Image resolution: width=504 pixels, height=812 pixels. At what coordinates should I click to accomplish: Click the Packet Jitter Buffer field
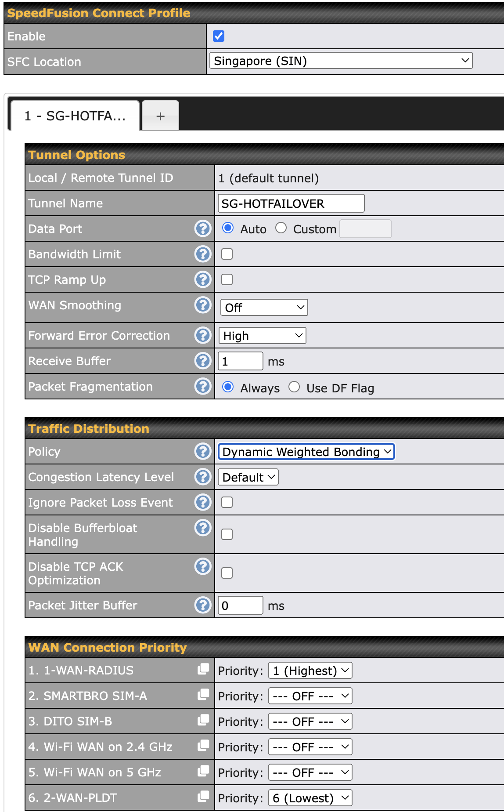click(x=240, y=605)
